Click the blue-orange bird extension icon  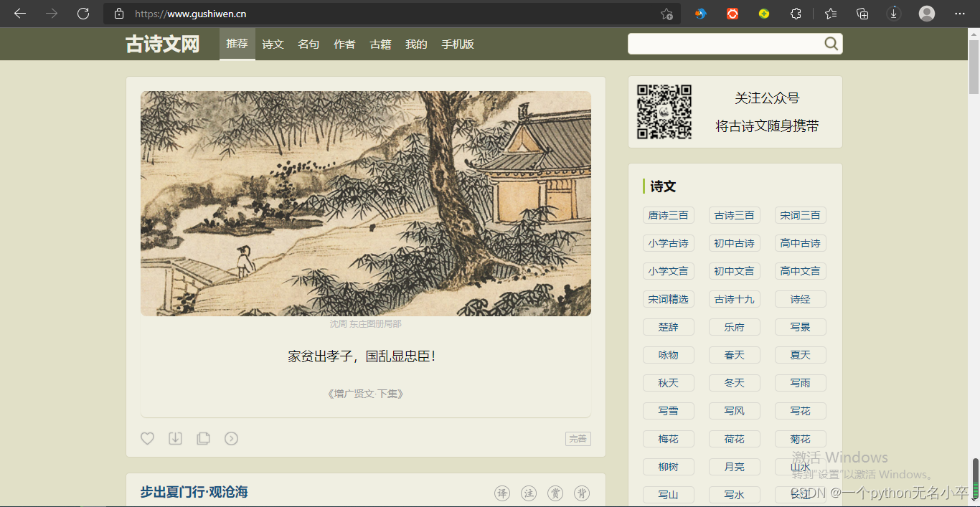click(x=701, y=14)
